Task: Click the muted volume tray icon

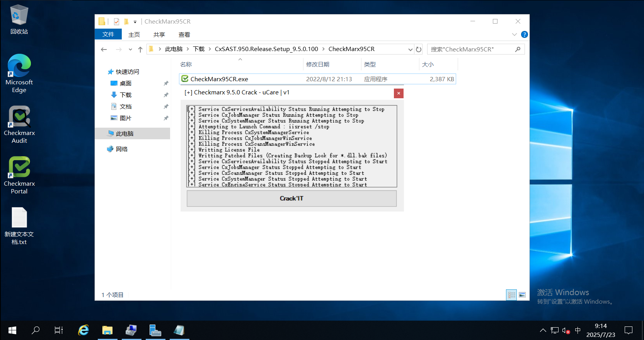Action: pos(566,330)
